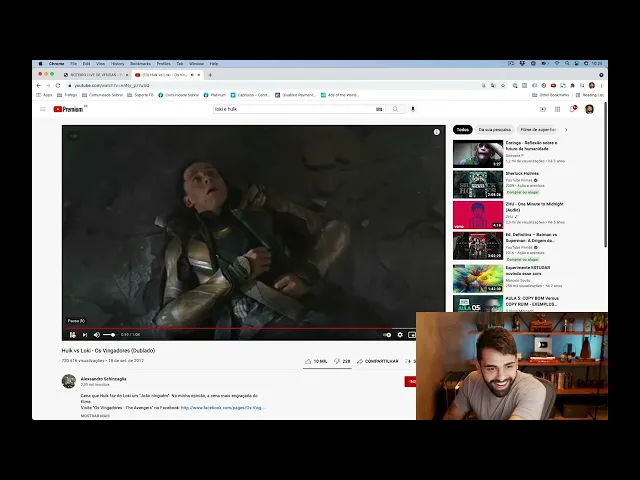Show more filter chips with the arrow
640x480 pixels.
click(566, 130)
